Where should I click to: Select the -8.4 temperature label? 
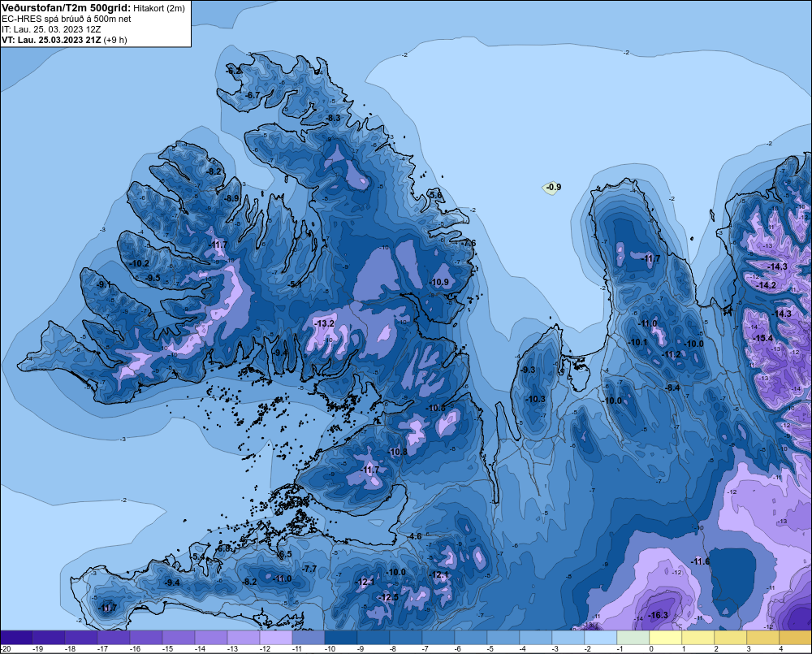pyautogui.click(x=672, y=387)
